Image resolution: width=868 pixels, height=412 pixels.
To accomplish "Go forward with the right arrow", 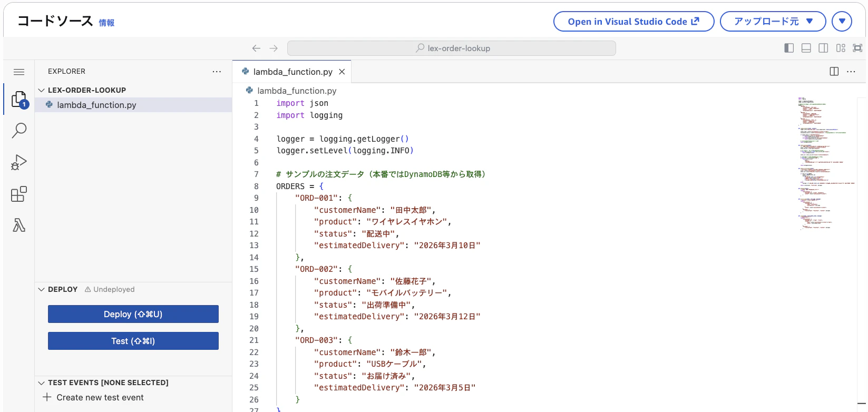I will click(274, 48).
